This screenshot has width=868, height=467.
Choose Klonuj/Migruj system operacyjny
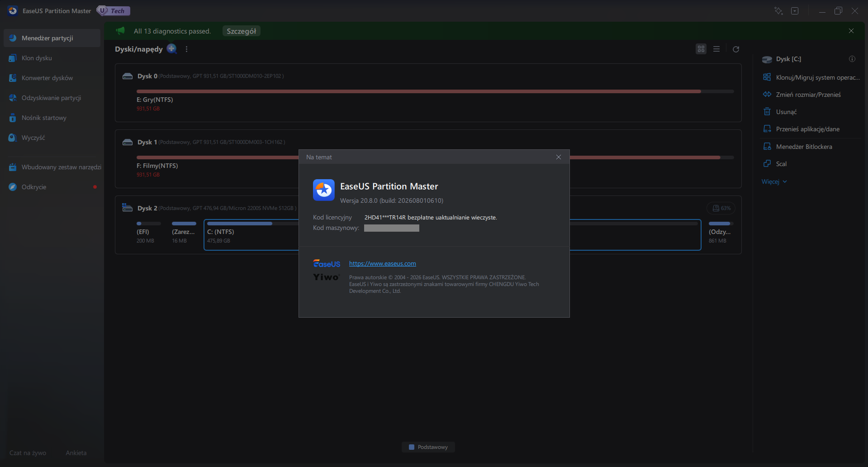[811, 77]
